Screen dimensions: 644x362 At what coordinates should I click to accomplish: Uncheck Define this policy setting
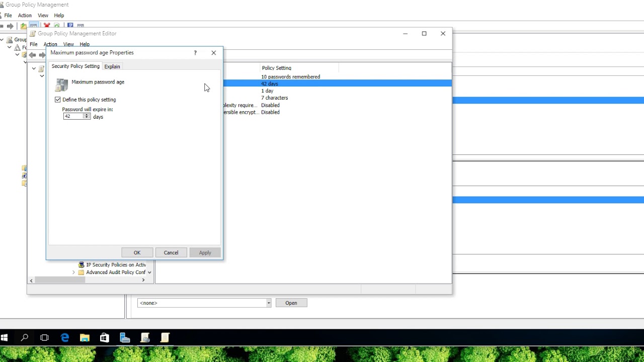tap(58, 100)
